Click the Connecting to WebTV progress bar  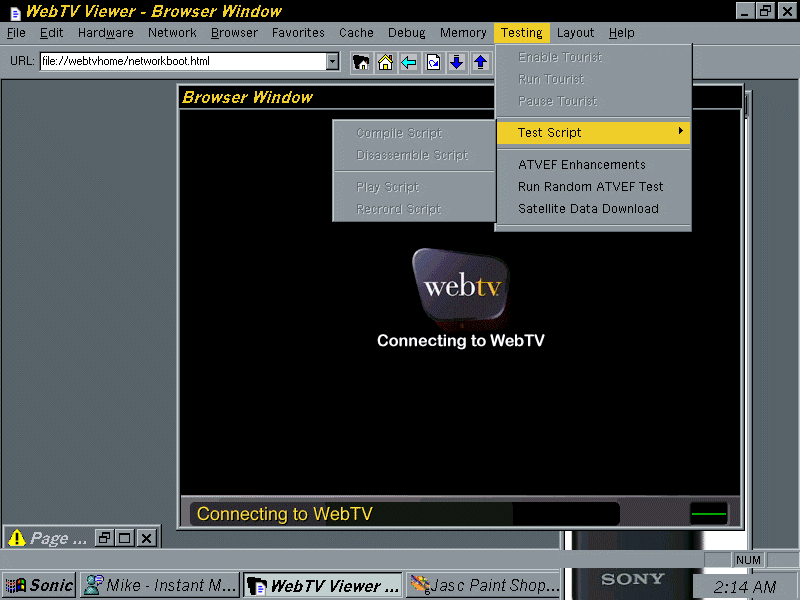[404, 514]
